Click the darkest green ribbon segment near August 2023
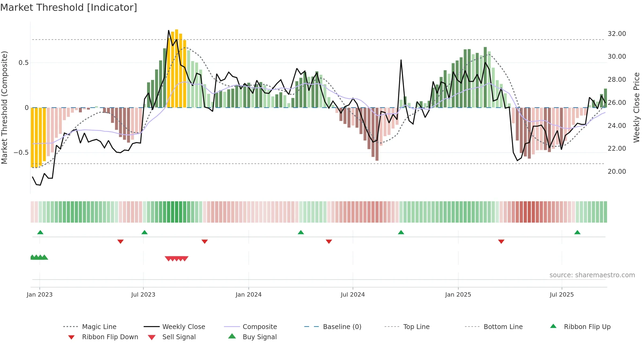 [x=177, y=212]
